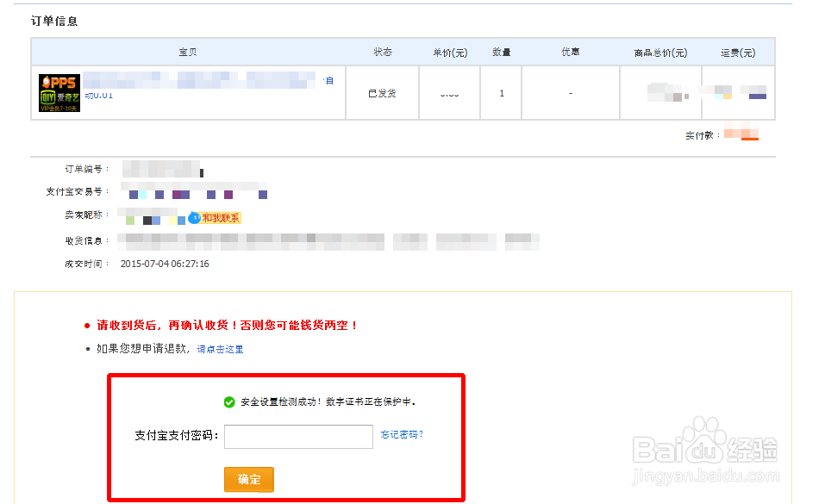The height and width of the screenshot is (504, 825).
Task: Click the 数量 column header
Action: 501,52
